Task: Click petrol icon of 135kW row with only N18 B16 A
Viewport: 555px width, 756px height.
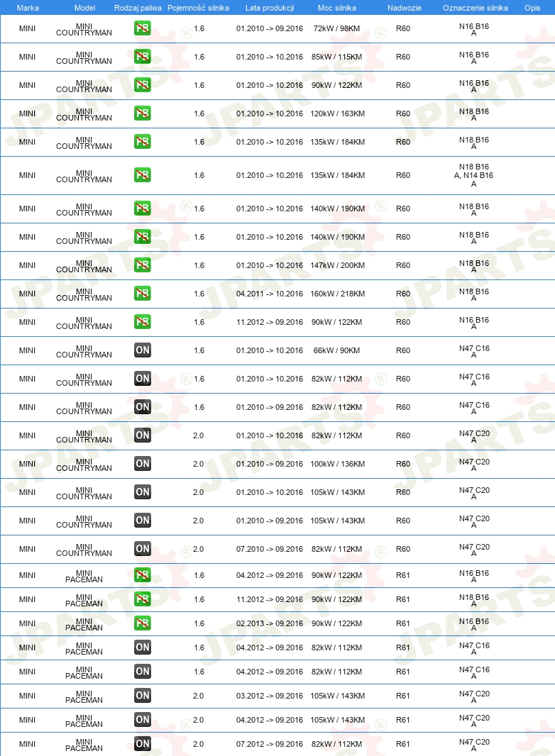Action: click(143, 143)
